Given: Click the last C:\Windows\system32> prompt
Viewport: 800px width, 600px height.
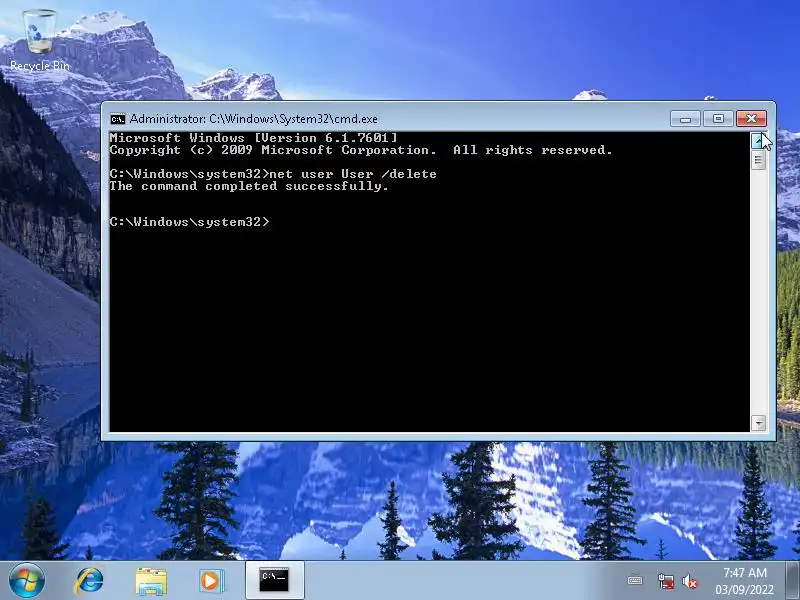Looking at the screenshot, I should (189, 222).
